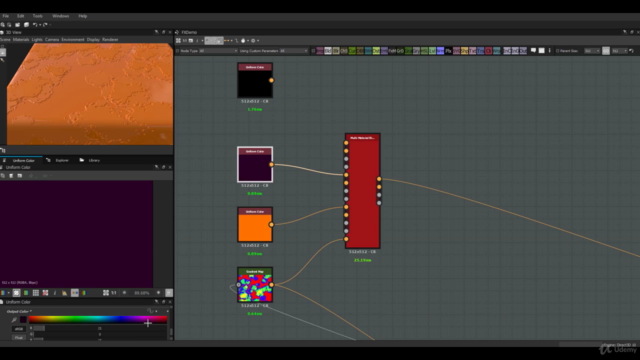Select the orange Uniform Color node
The image size is (640, 360).
coord(255,224)
